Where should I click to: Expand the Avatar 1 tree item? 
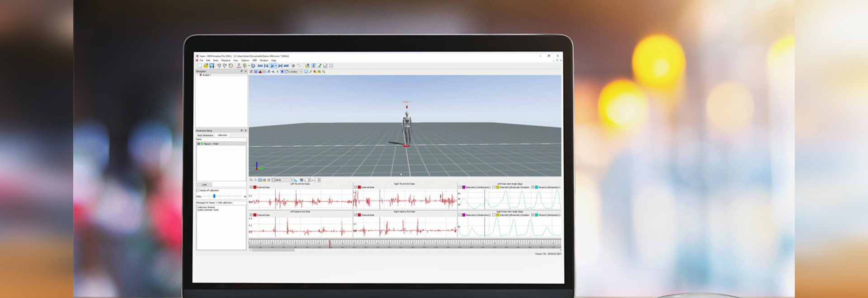click(198, 75)
